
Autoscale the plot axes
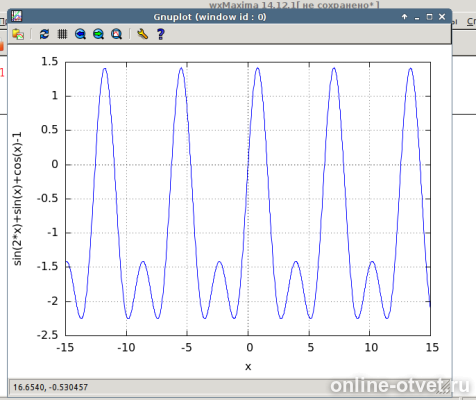click(x=116, y=34)
